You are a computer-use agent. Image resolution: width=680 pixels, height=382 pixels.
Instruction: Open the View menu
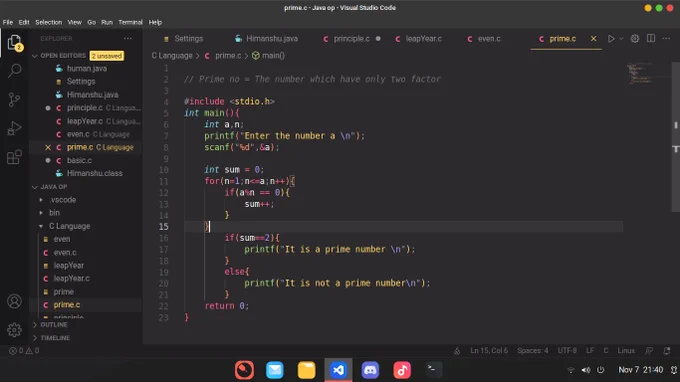(x=75, y=22)
